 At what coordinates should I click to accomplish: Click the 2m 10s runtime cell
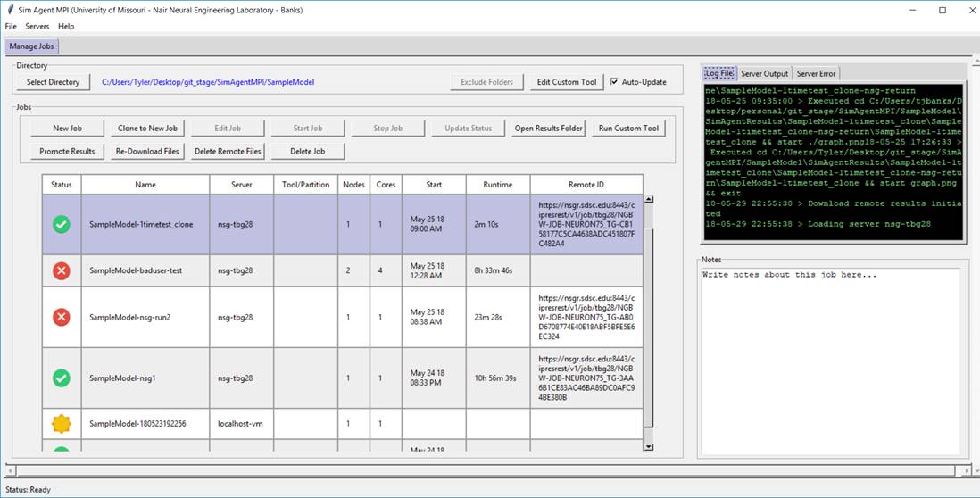coord(497,224)
